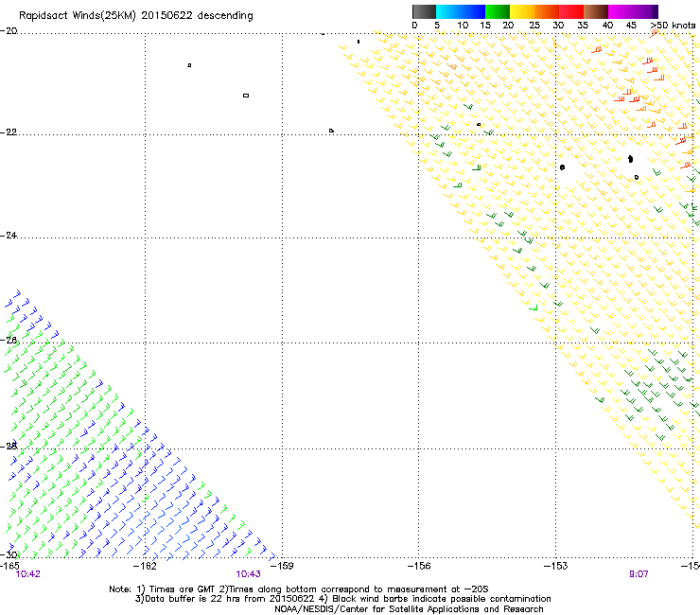Click the -20 latitude label
Image resolution: width=700 pixels, height=615 pixels.
coord(9,31)
